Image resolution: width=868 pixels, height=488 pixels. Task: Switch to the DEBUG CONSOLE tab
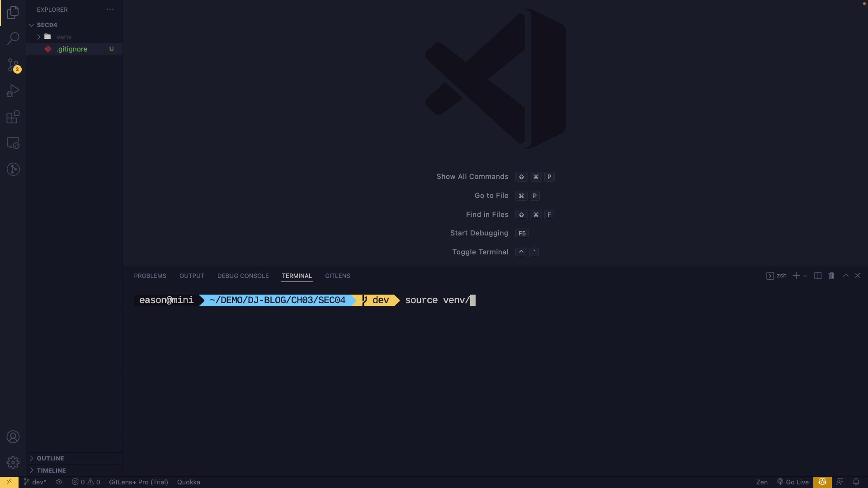243,276
